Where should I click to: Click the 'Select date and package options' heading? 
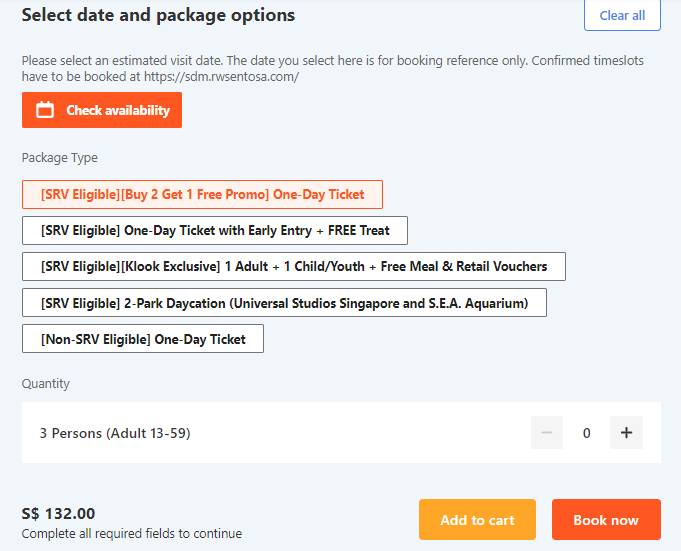click(158, 15)
